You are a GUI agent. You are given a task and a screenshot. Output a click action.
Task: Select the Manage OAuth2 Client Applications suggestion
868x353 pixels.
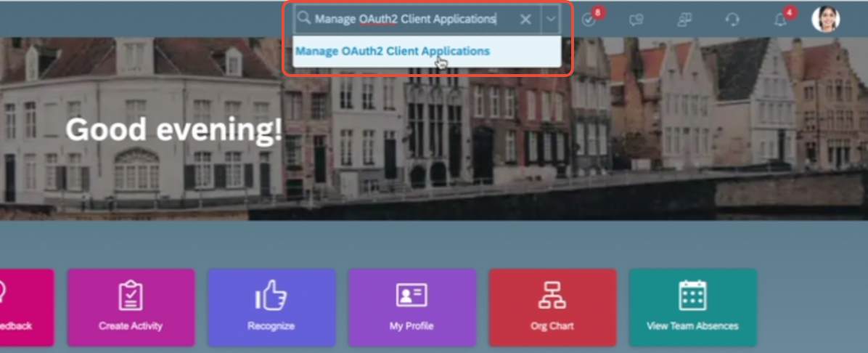tap(427, 52)
